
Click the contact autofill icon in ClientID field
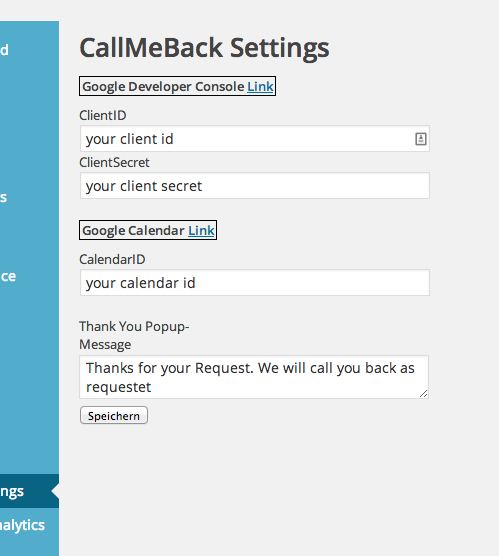coord(421,139)
